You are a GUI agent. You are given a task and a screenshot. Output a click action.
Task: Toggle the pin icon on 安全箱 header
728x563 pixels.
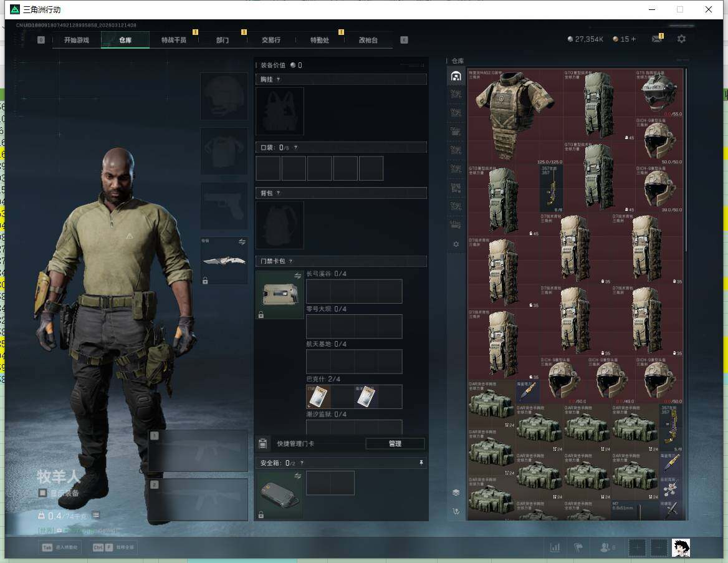pyautogui.click(x=421, y=463)
